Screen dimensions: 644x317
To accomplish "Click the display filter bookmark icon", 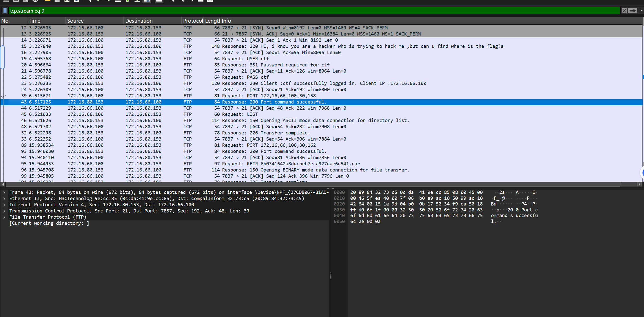I will click(5, 11).
